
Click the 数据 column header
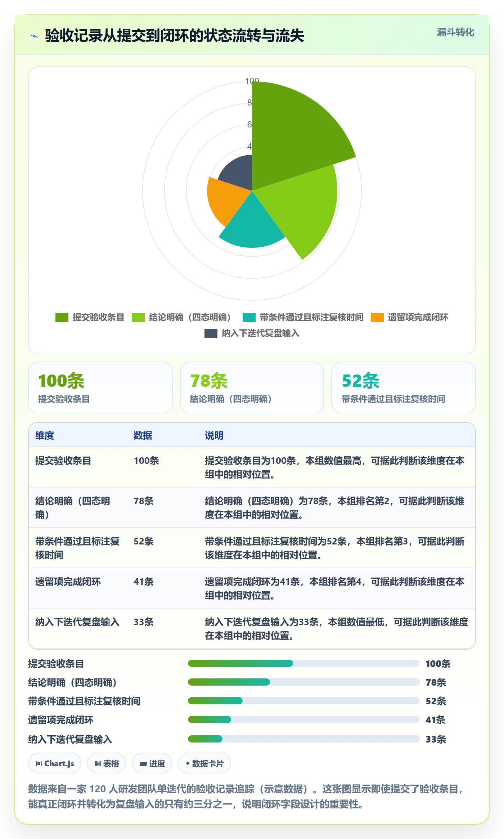(x=143, y=435)
